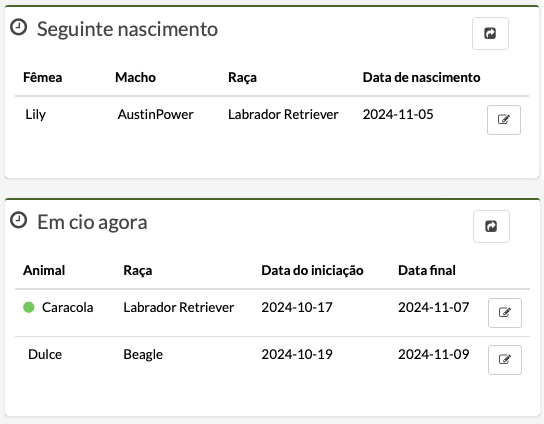Select the Macho column header
This screenshot has height=424, width=544.
(x=135, y=77)
